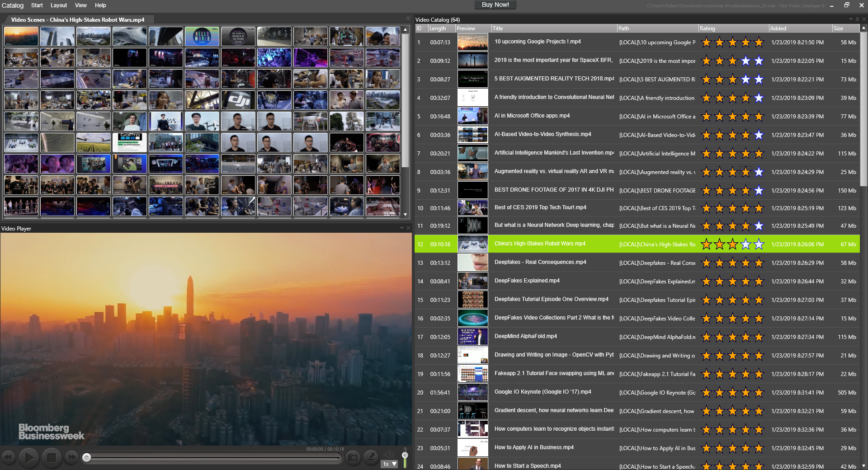The width and height of the screenshot is (868, 470).
Task: Play the video in Video Player
Action: (29, 458)
